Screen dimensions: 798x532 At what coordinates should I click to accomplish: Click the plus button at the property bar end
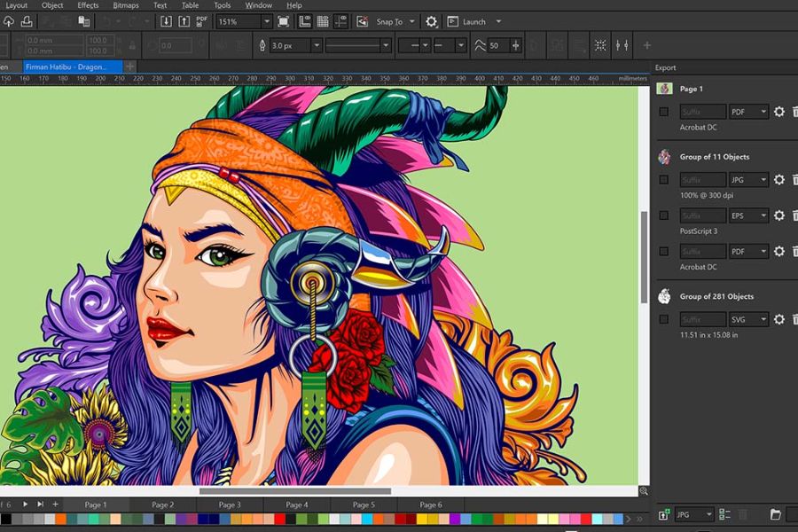[x=647, y=45]
